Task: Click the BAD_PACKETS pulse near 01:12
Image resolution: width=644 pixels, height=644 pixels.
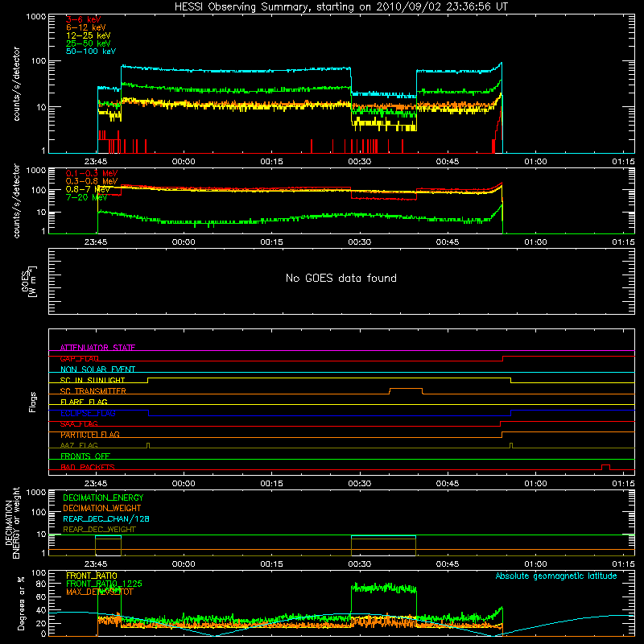Action: [x=605, y=467]
